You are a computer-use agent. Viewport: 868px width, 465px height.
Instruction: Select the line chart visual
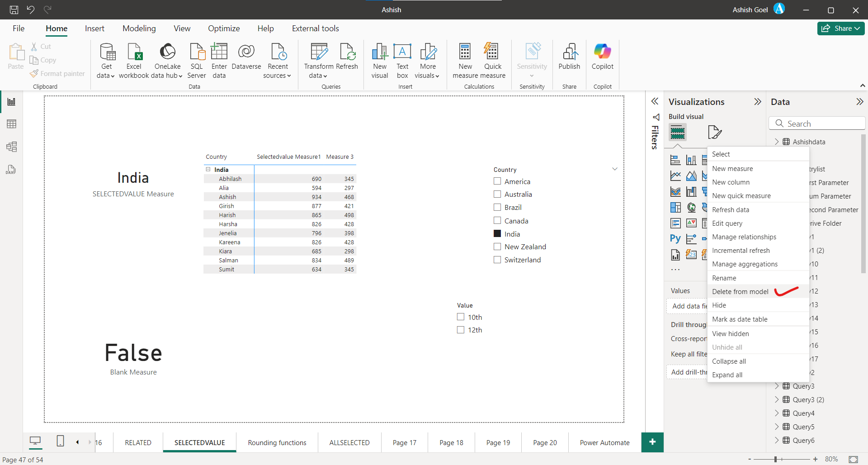pos(675,176)
